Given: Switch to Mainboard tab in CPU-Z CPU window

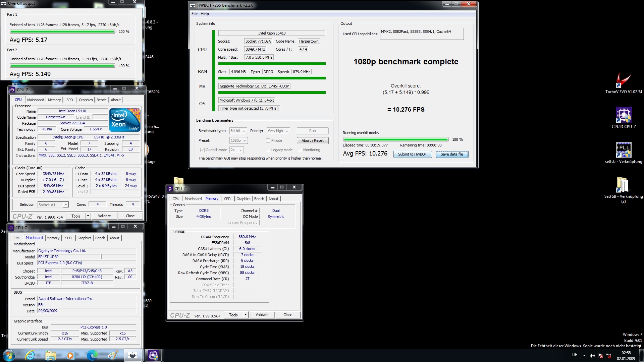Looking at the screenshot, I should click(36, 100).
